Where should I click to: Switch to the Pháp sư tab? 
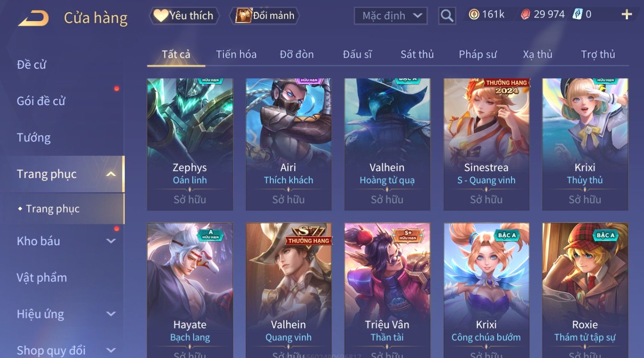pyautogui.click(x=478, y=54)
